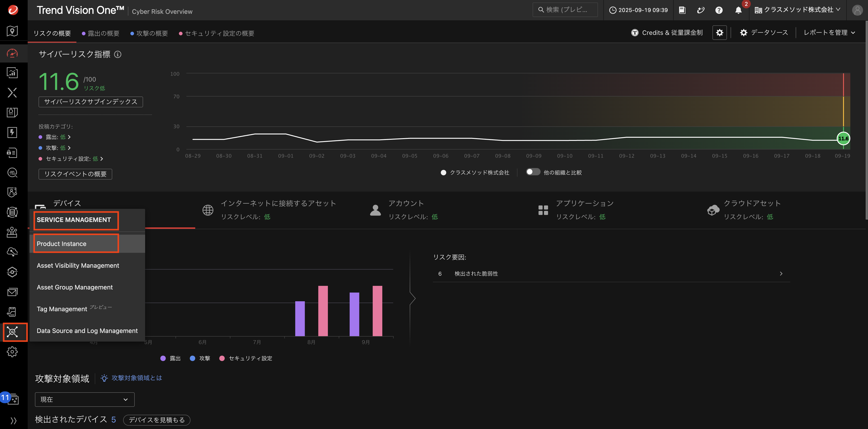The height and width of the screenshot is (429, 868).
Task: Open the 現在 time period dropdown
Action: [85, 399]
